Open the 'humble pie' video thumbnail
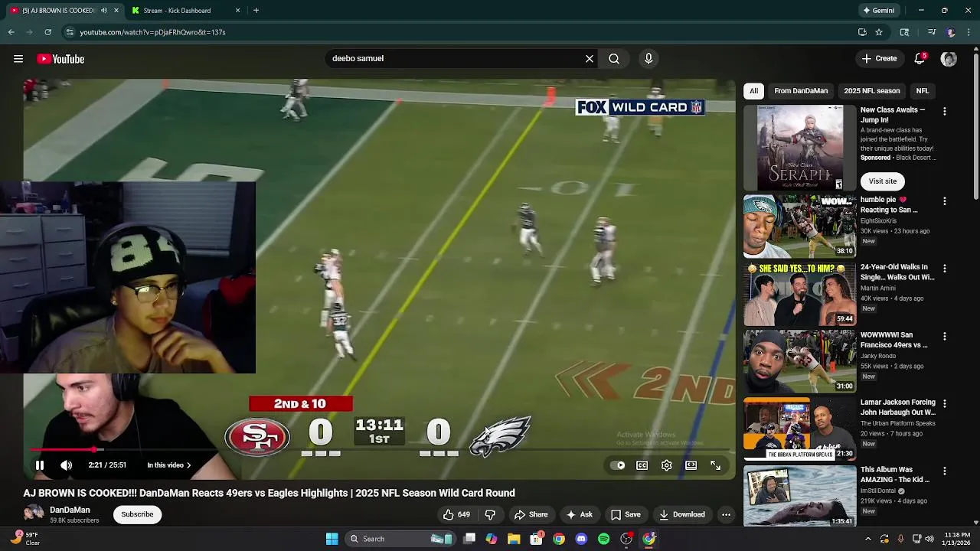980x551 pixels. [799, 227]
